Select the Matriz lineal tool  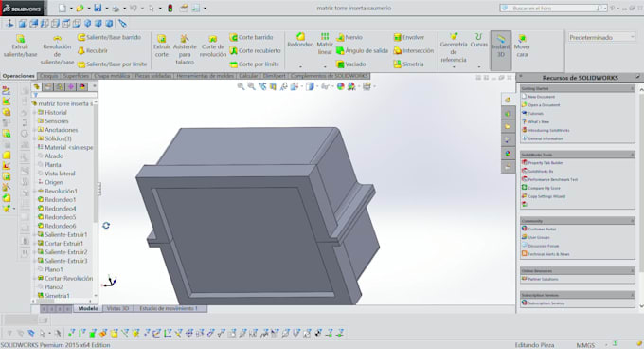pyautogui.click(x=325, y=44)
